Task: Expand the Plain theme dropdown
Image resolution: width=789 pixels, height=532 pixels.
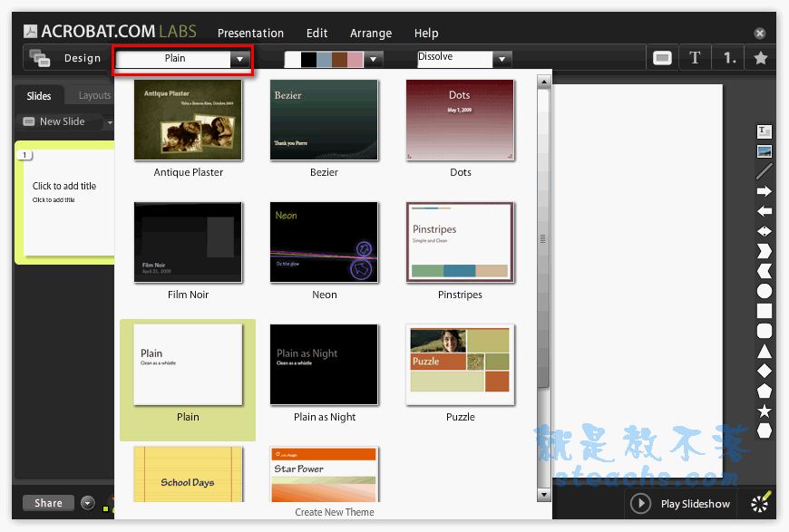Action: point(239,60)
